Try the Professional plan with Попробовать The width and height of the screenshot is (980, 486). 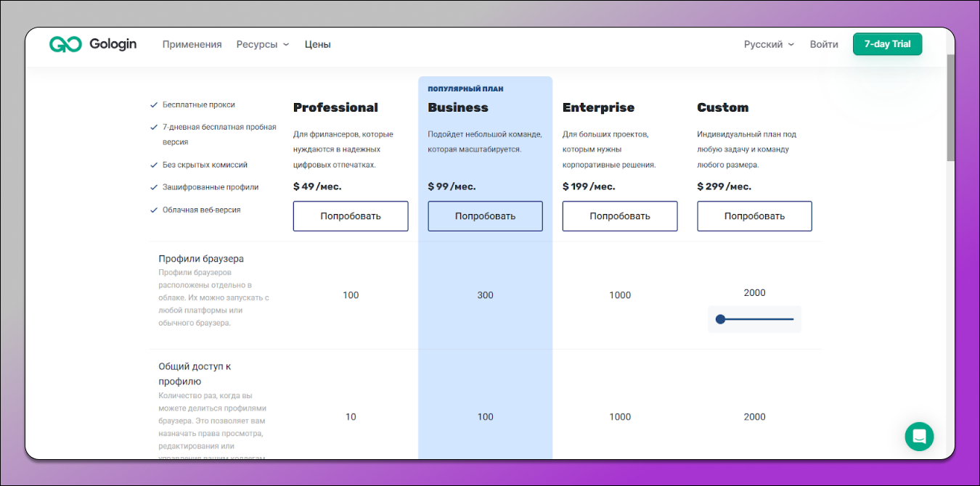click(x=351, y=215)
